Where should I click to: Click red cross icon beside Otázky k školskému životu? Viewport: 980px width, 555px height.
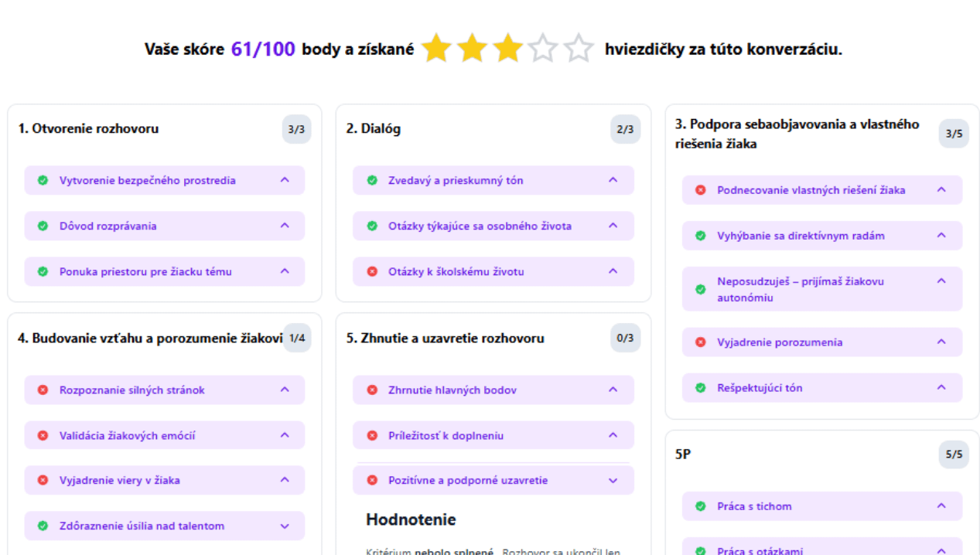372,271
